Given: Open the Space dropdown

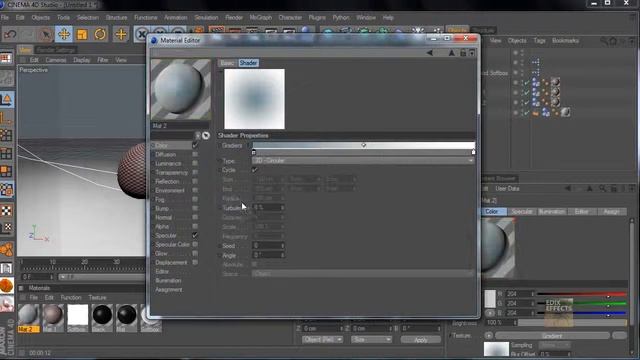Looking at the screenshot, I should click(x=363, y=274).
